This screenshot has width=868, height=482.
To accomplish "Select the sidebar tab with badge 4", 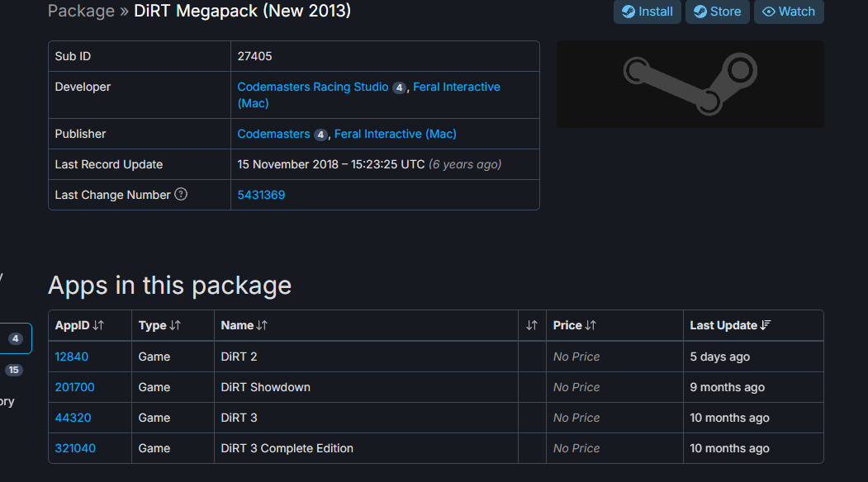I will (16, 338).
